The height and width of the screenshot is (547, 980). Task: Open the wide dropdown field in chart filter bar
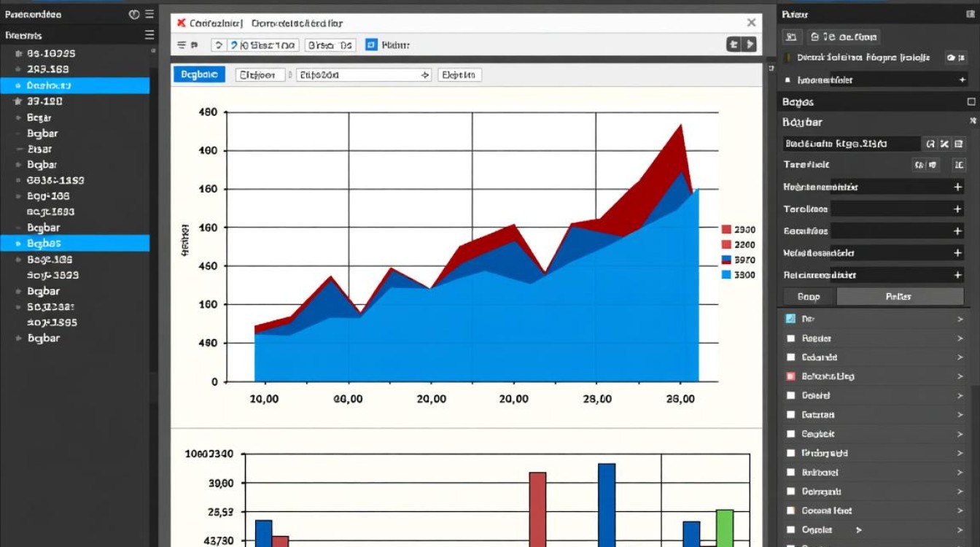tap(363, 74)
